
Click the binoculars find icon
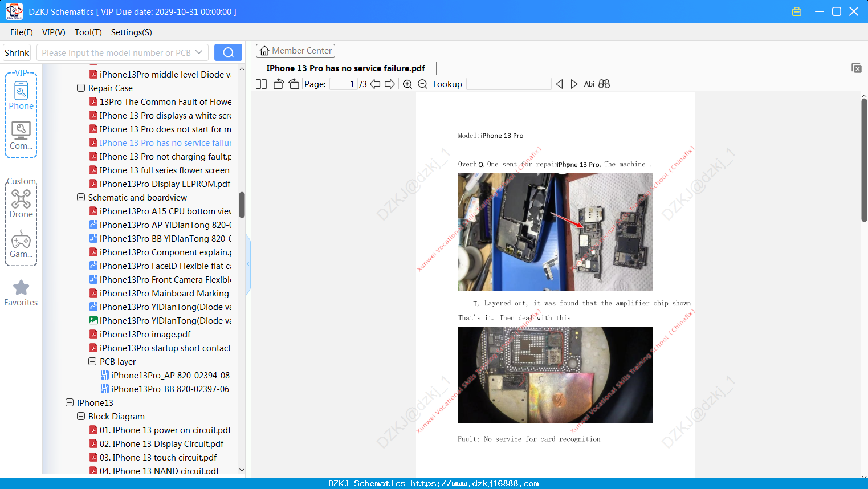[604, 84]
